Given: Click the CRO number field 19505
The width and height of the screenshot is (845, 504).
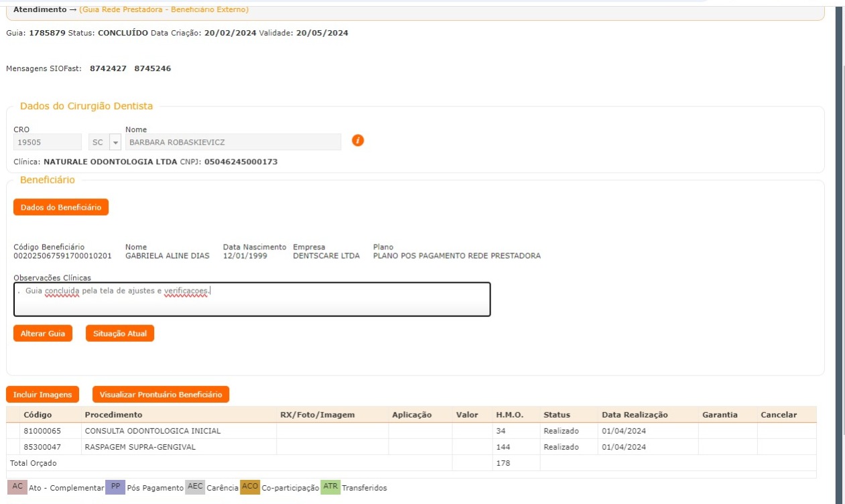Looking at the screenshot, I should pos(48,142).
